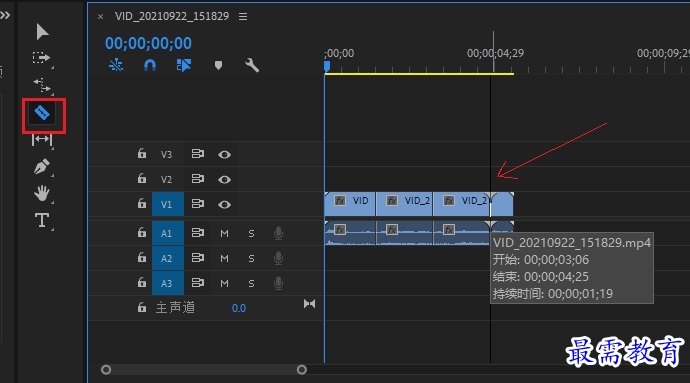This screenshot has height=383, width=690.
Task: Click right handle of timeline zoom scrollbar
Action: coord(301,369)
